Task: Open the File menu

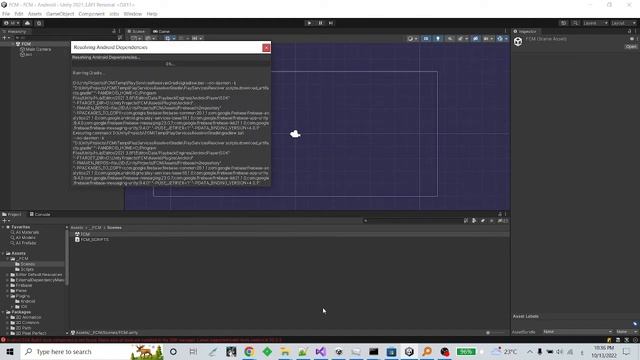Action: [x=6, y=14]
